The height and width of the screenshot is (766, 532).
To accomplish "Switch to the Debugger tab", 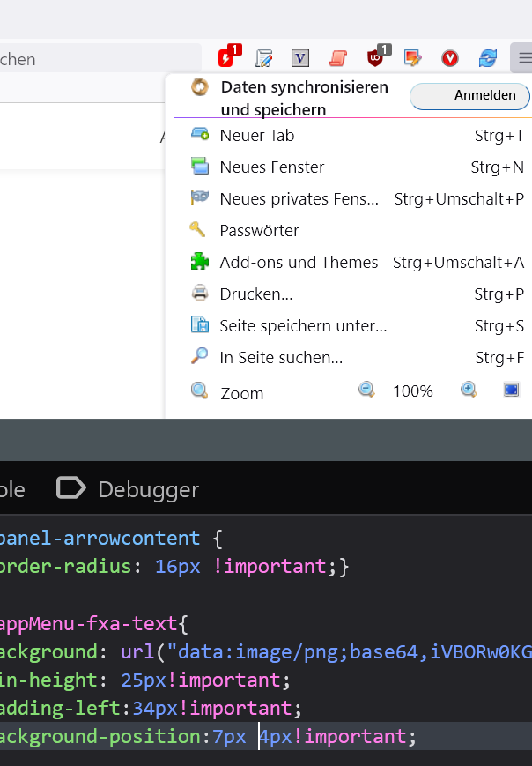I will pos(129,489).
